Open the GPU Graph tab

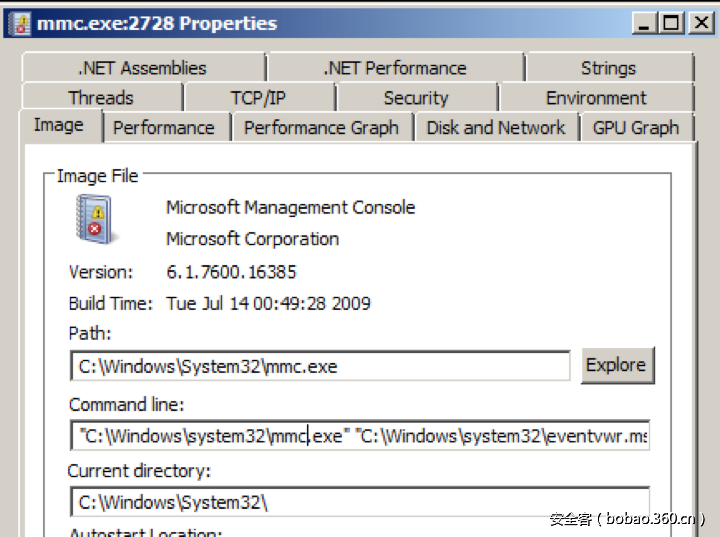coord(636,128)
